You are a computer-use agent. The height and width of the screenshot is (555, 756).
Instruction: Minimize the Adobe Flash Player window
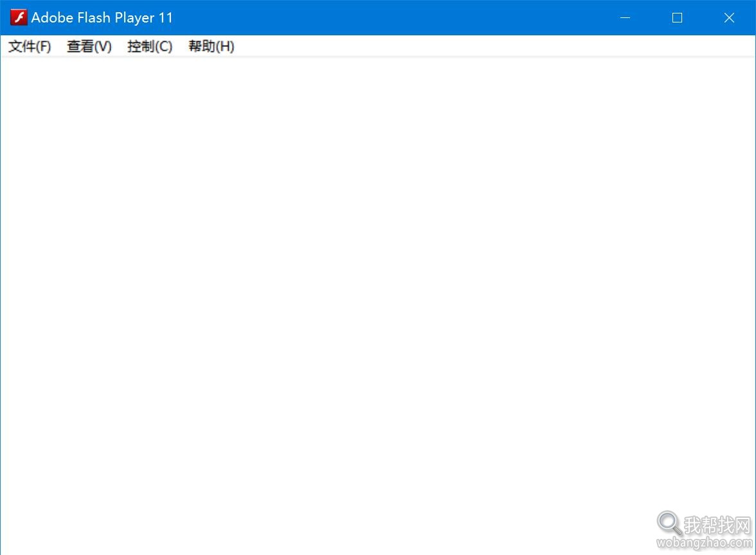coord(625,18)
